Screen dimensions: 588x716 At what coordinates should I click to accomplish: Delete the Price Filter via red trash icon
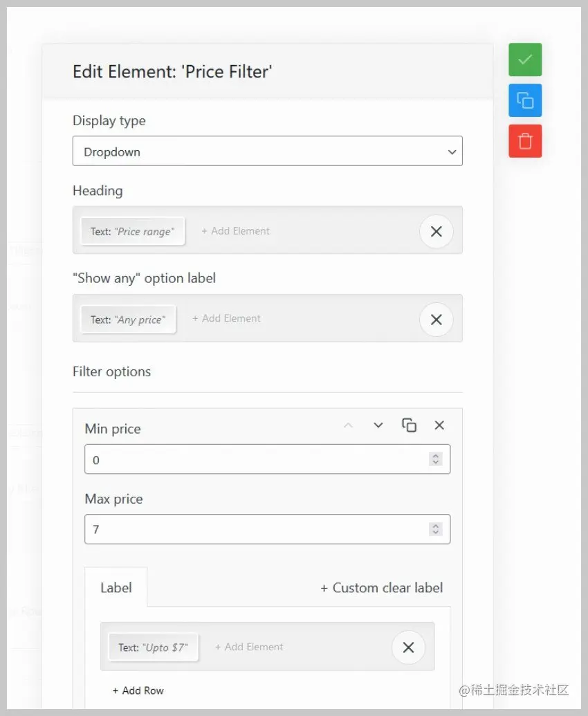point(524,140)
